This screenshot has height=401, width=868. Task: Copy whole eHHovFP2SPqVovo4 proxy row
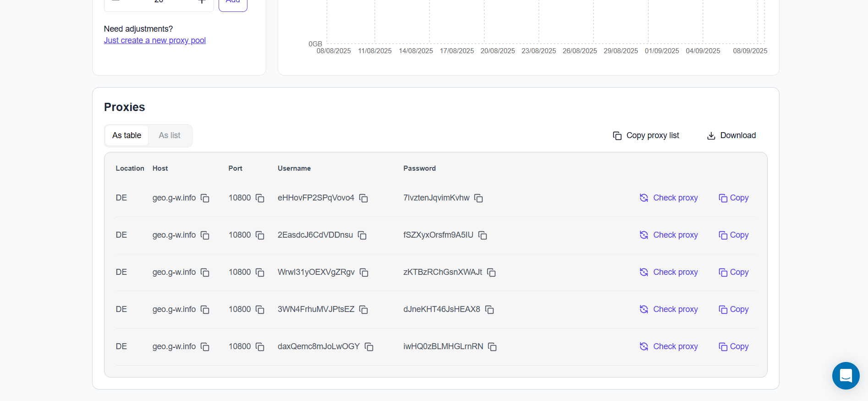point(734,198)
